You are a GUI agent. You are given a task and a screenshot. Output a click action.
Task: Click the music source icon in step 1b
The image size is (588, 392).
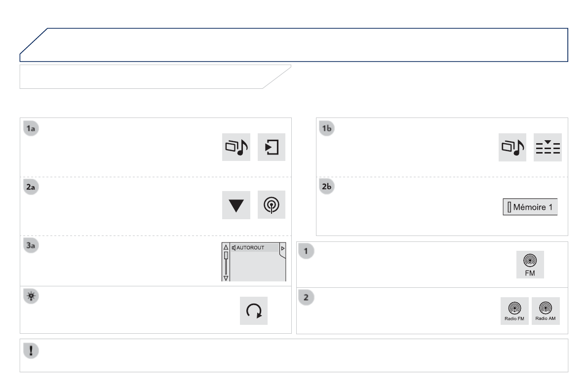513,147
